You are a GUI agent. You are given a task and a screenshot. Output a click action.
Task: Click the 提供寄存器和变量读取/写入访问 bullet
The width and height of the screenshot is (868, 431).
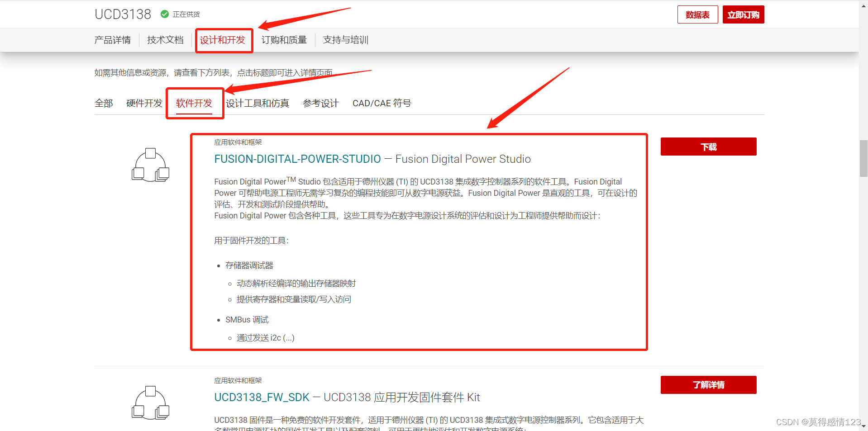click(294, 299)
